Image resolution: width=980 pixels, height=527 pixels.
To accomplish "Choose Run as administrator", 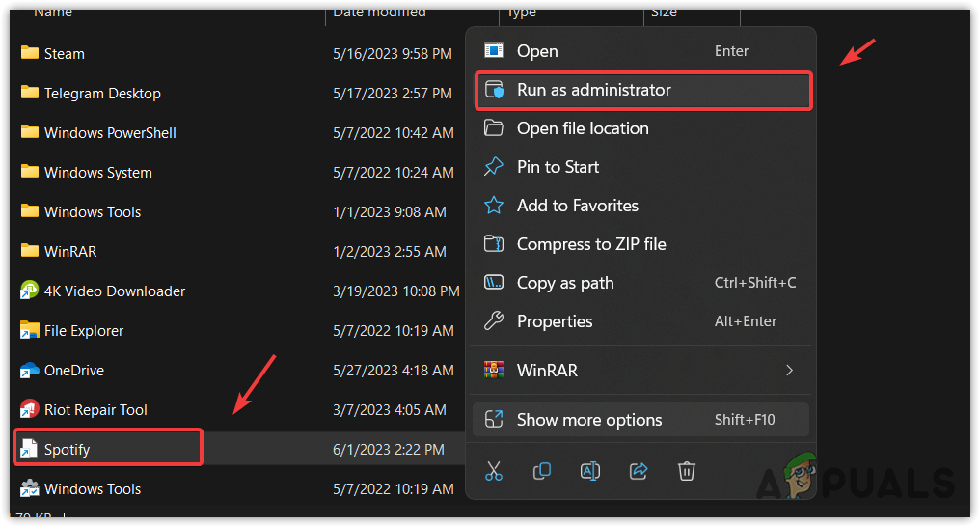I will [593, 90].
